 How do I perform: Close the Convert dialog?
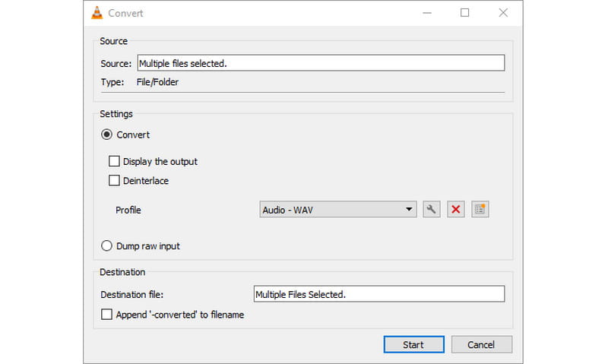point(503,13)
